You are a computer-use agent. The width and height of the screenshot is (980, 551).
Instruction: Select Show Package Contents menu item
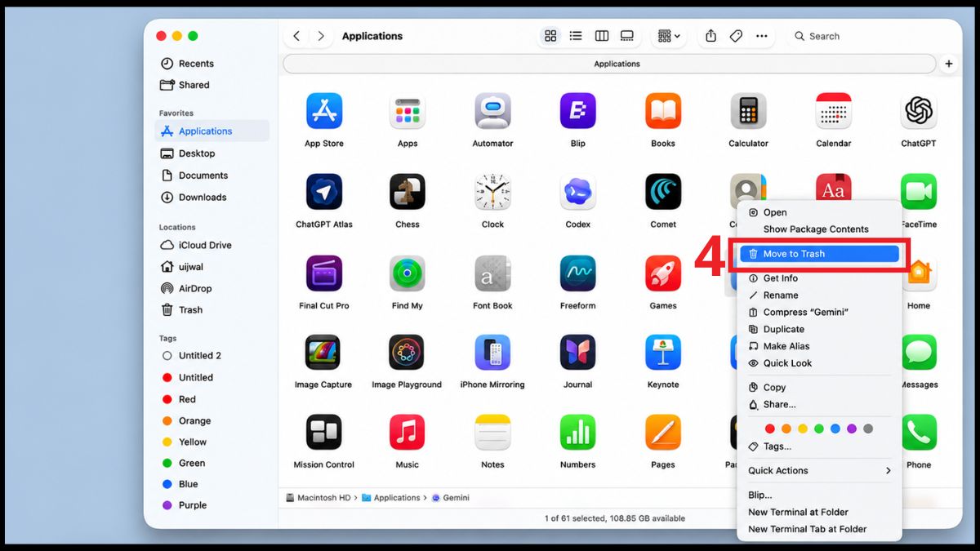[820, 229]
